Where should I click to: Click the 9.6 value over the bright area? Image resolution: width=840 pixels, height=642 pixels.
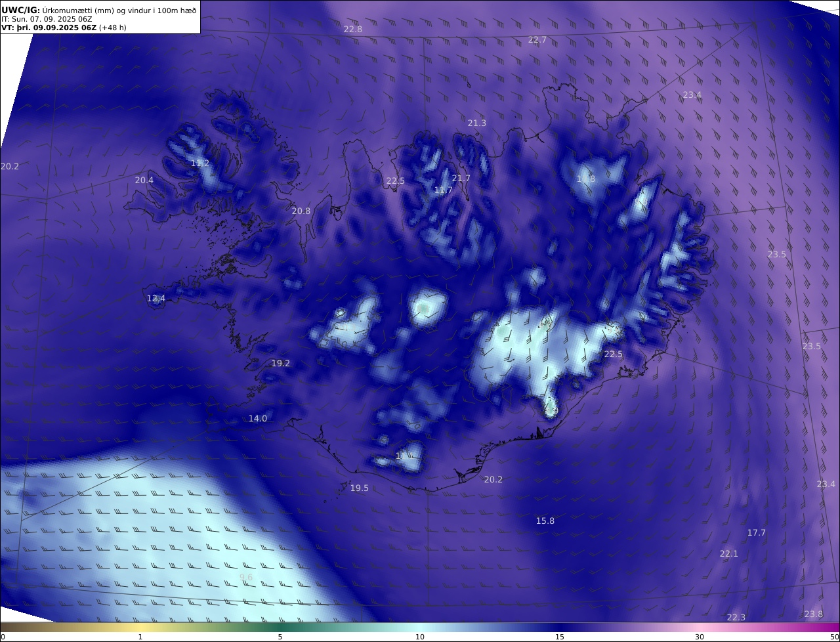(x=246, y=578)
